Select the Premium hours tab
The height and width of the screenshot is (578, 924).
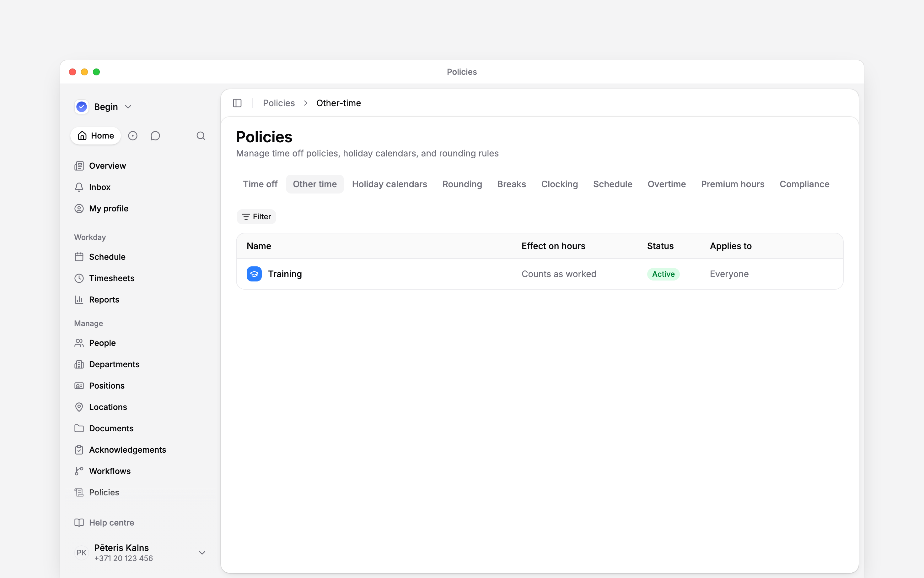coord(732,184)
